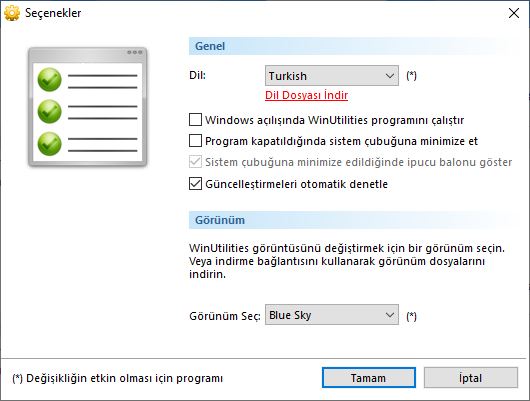Close the Seçenekler dialog with the X
The height and width of the screenshot is (401, 530).
[x=514, y=13]
